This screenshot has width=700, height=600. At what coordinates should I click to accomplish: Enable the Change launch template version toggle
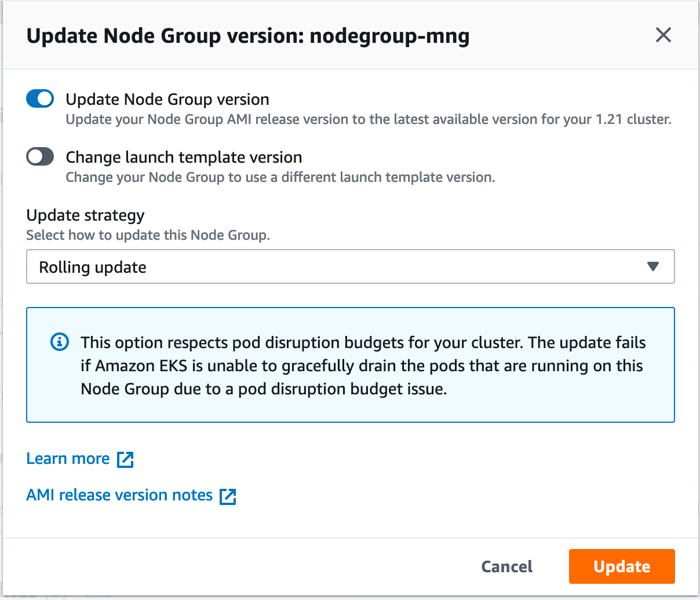pyautogui.click(x=39, y=156)
